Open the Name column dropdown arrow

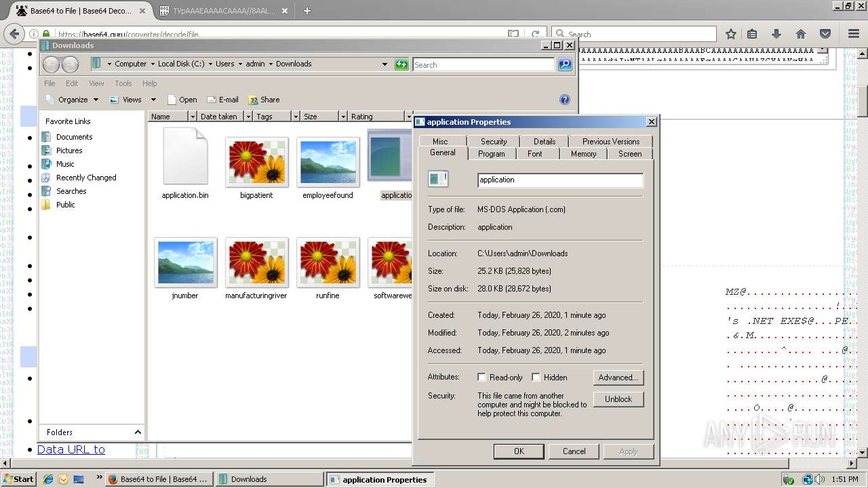click(x=193, y=117)
